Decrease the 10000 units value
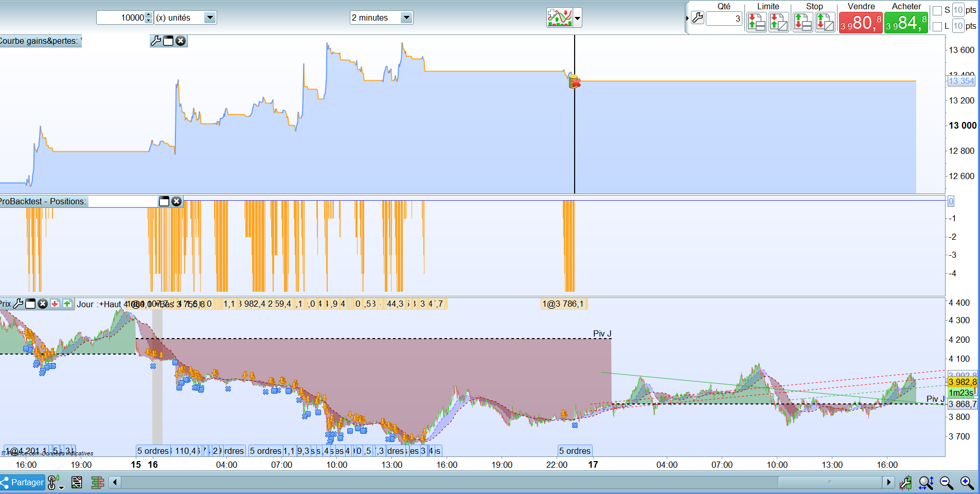 (x=149, y=21)
